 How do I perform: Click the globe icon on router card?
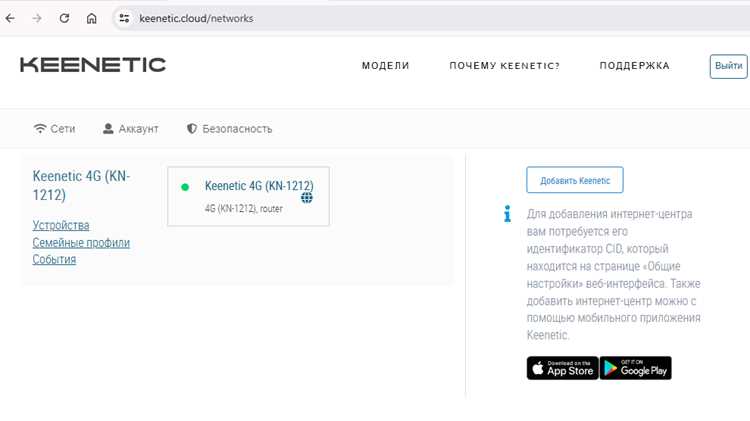[x=307, y=198]
